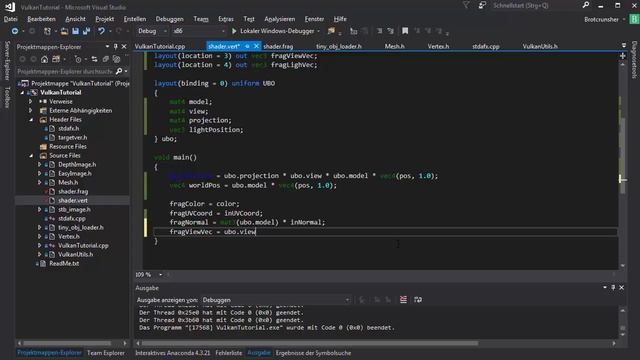Click the save file floppy disk icon
The width and height of the screenshot is (640, 360).
click(76, 31)
